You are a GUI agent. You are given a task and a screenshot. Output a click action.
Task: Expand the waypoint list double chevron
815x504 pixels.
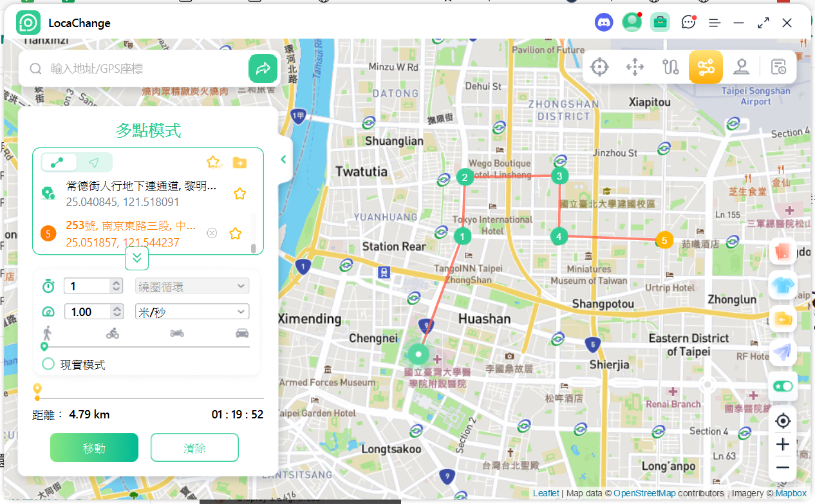(x=137, y=258)
